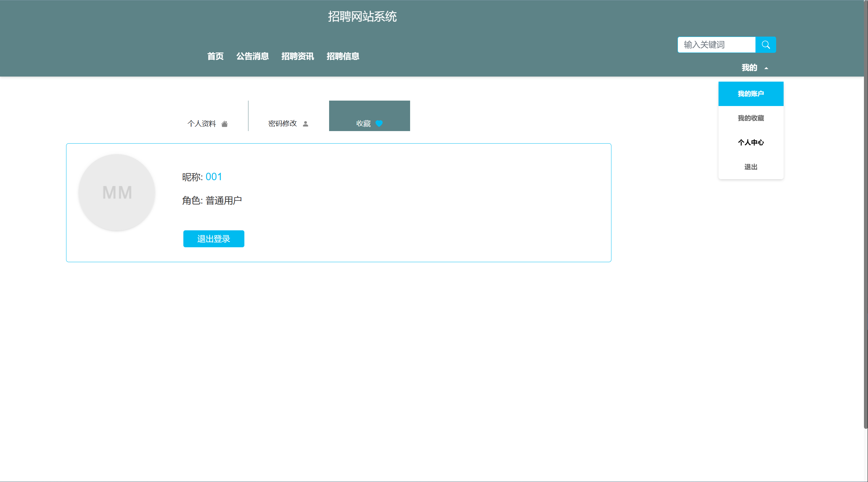Image resolution: width=868 pixels, height=482 pixels.
Task: Collapse the 我的 dropdown arrow
Action: coord(766,68)
